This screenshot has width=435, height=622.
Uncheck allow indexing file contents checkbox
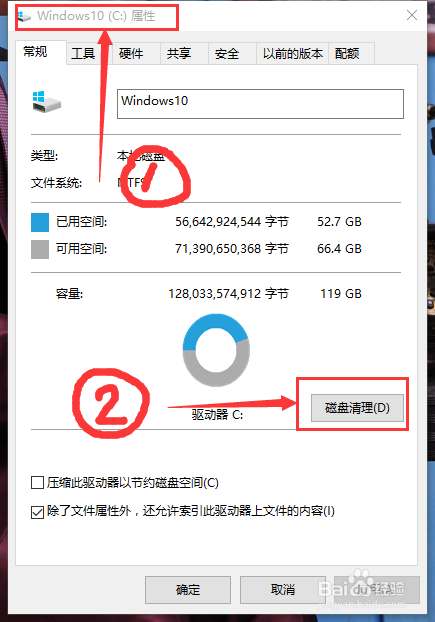coord(37,512)
